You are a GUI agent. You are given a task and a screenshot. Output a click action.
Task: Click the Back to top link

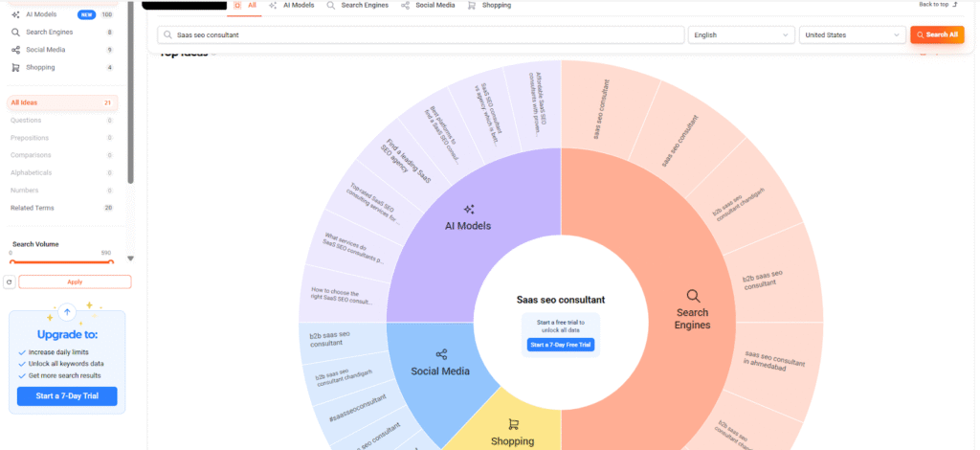(938, 5)
